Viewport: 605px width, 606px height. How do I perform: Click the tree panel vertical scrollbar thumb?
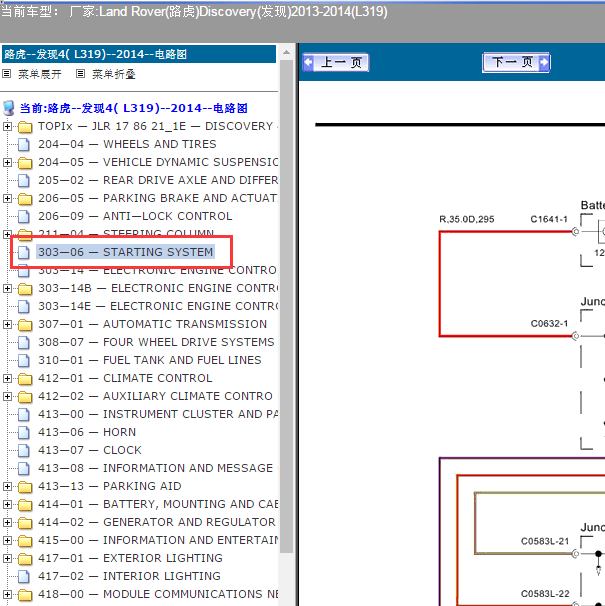286,305
